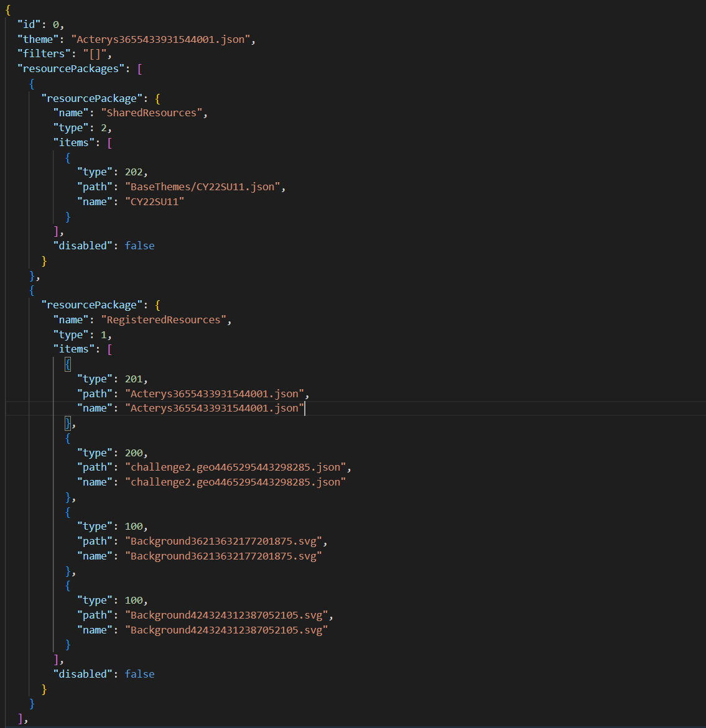Click name value "Background424324312387052105.svg"
This screenshot has height=728, width=706.
226,630
